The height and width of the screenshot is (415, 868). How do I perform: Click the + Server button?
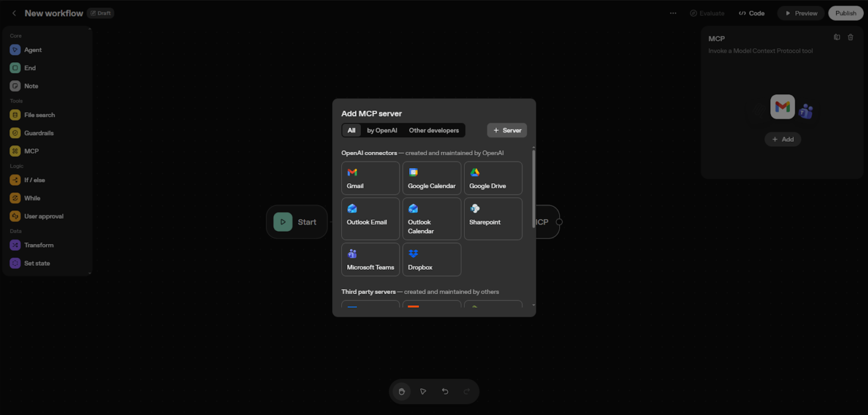click(507, 130)
